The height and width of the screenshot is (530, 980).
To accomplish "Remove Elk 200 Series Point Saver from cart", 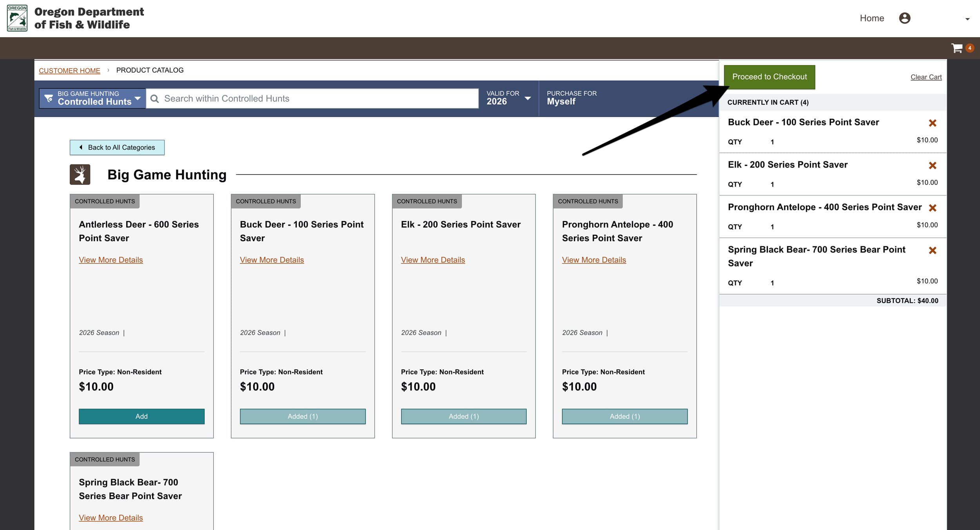I will 933,165.
